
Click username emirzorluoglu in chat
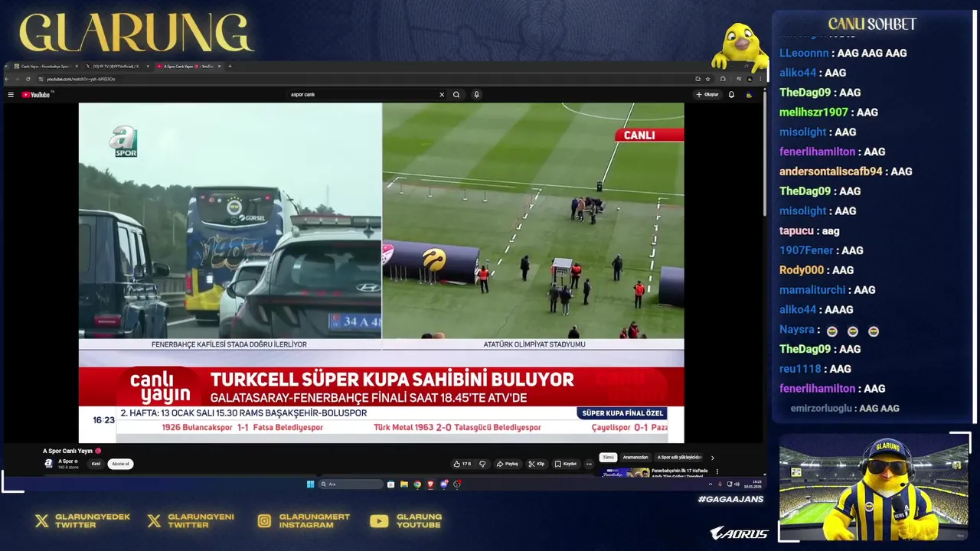[x=822, y=409]
